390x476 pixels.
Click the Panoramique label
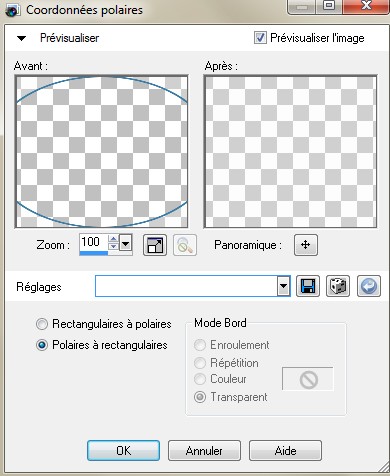[248, 245]
